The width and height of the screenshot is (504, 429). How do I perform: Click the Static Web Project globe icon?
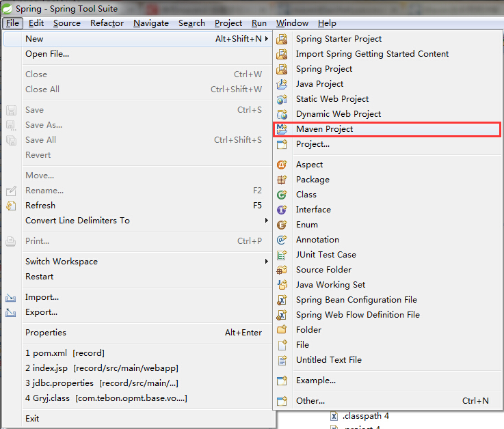point(282,99)
